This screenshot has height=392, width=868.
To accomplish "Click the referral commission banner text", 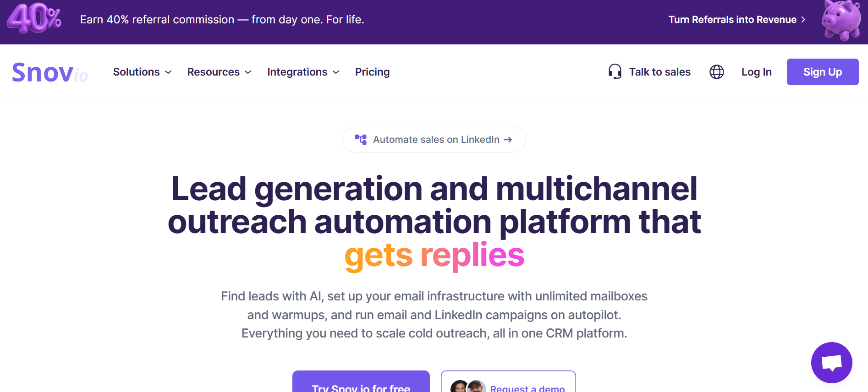I will click(x=222, y=20).
